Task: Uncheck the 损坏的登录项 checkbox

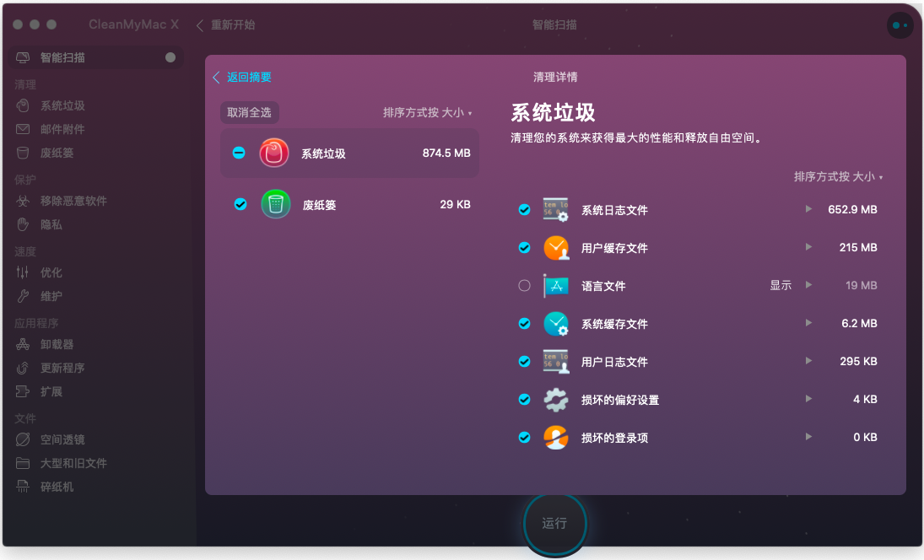Action: coord(524,438)
